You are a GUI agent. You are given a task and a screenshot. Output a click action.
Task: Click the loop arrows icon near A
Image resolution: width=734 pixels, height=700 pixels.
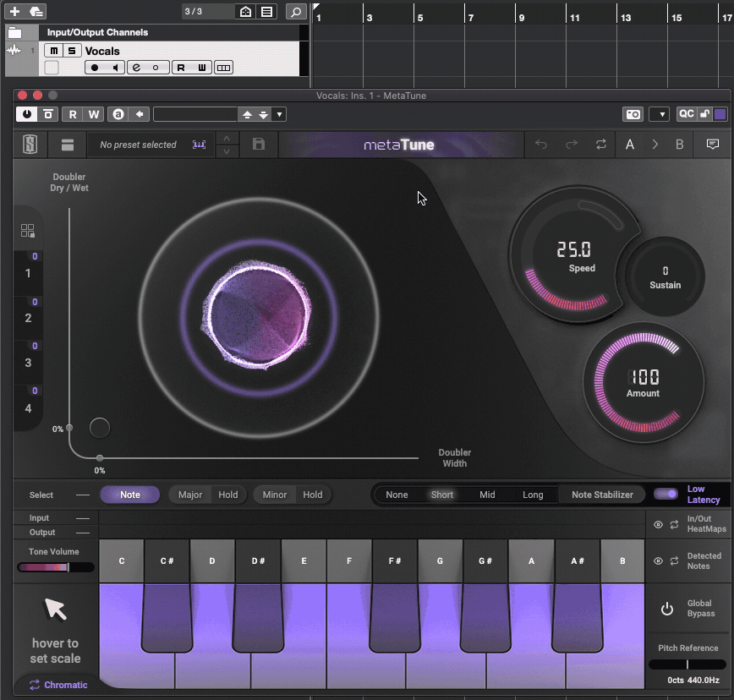pyautogui.click(x=601, y=144)
